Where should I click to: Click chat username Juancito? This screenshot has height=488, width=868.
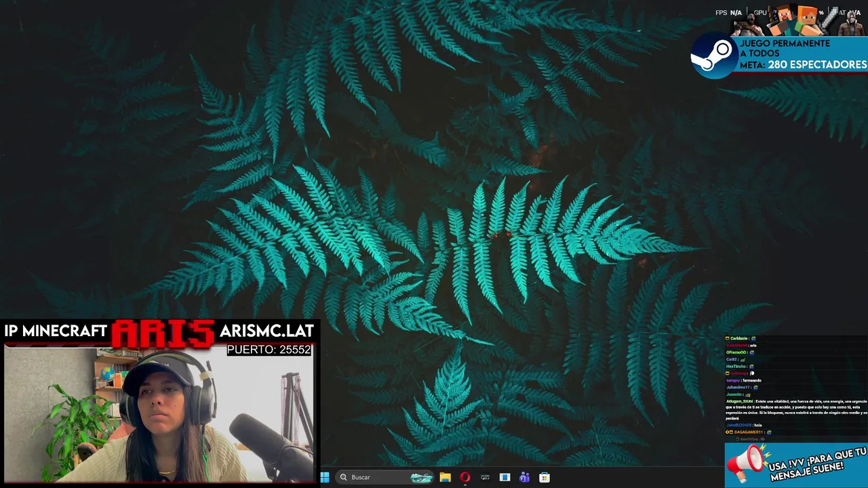pyautogui.click(x=734, y=394)
